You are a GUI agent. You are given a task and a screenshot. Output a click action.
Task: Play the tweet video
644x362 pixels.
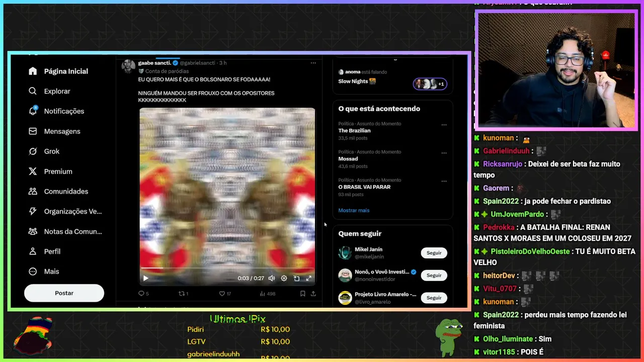146,278
